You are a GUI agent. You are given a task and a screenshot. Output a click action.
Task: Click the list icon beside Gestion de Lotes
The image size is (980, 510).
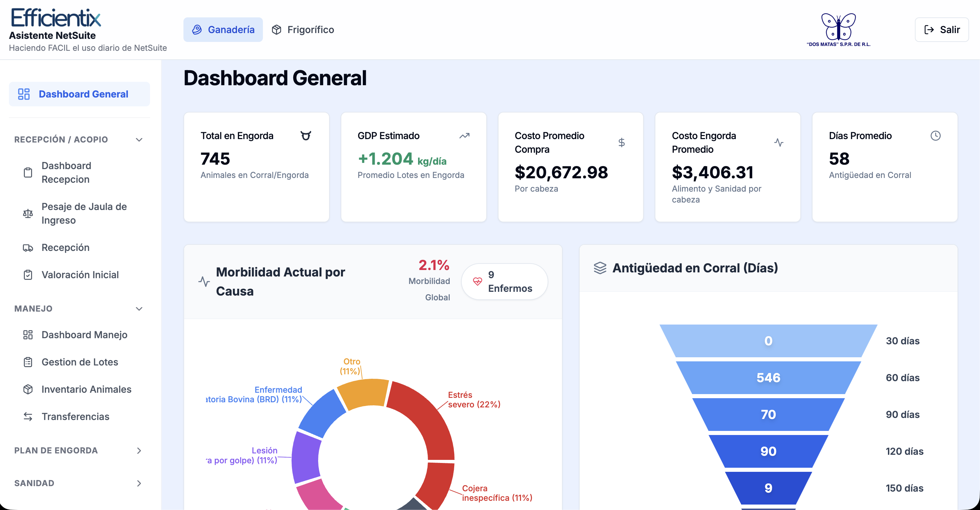click(28, 362)
